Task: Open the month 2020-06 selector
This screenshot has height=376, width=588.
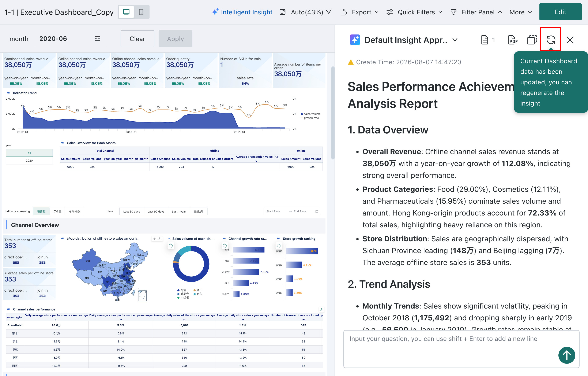Action: pos(70,39)
